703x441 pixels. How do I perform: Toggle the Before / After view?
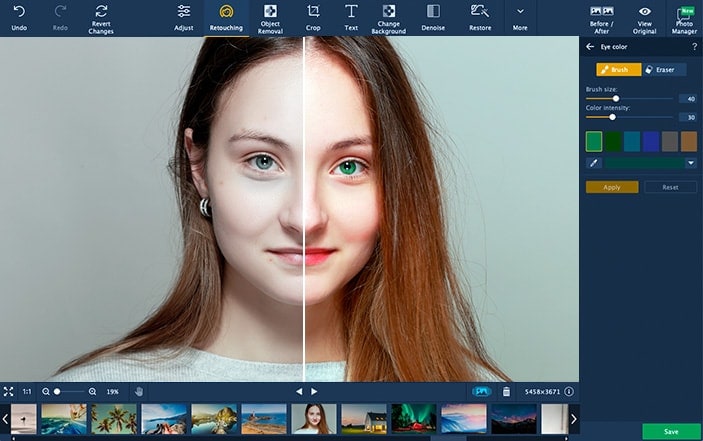coord(602,17)
